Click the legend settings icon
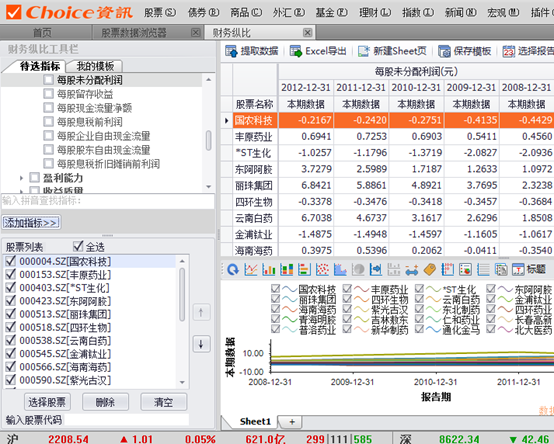The image size is (554, 444). 465,270
